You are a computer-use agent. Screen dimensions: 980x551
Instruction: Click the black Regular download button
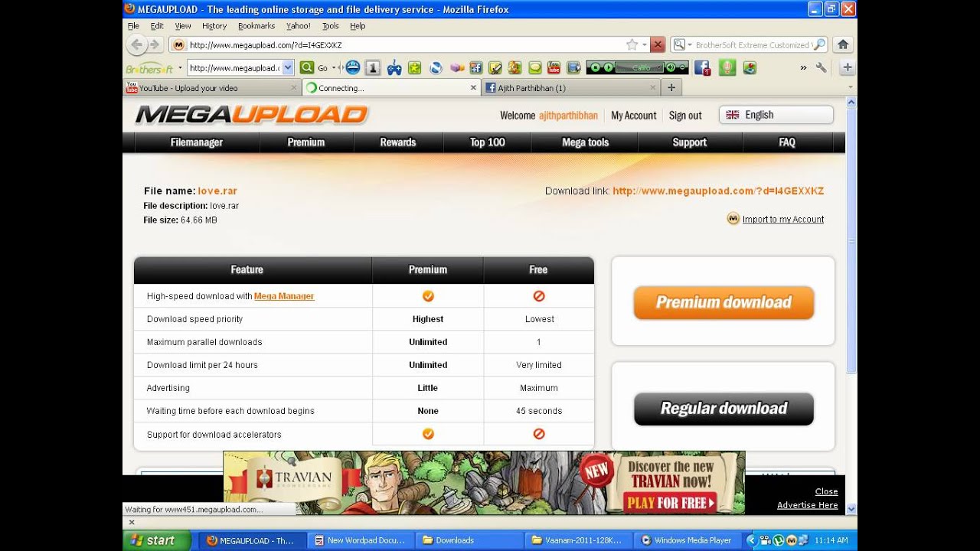(724, 409)
